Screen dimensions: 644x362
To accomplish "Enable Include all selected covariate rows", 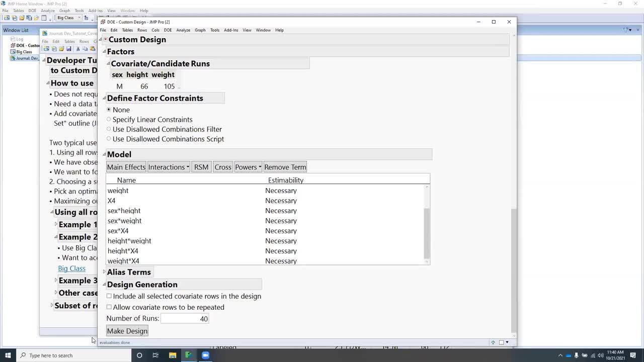I will click(x=109, y=296).
